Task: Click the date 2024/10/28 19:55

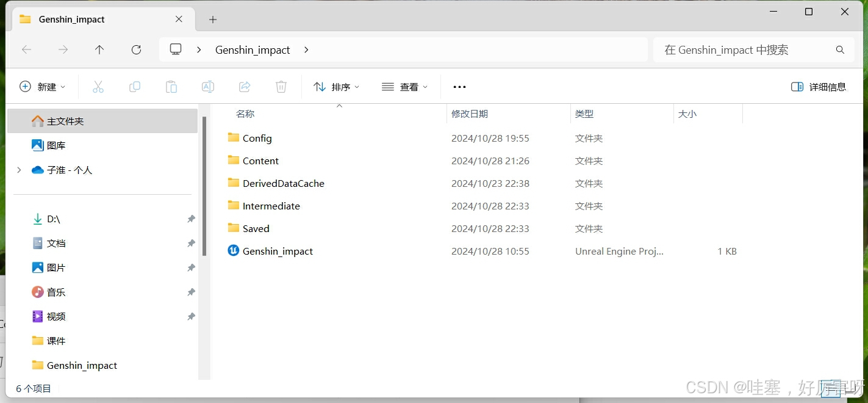Action: pyautogui.click(x=490, y=138)
